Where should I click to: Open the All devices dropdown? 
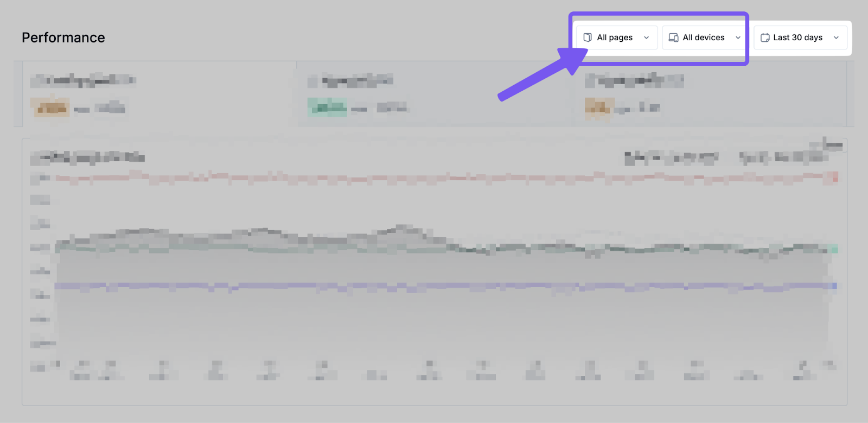coord(704,37)
